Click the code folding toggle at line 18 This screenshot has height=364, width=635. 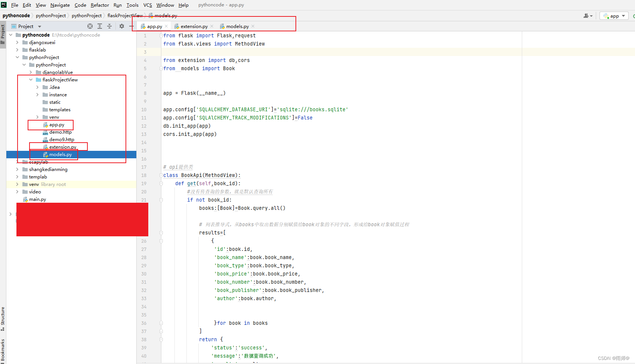(161, 175)
